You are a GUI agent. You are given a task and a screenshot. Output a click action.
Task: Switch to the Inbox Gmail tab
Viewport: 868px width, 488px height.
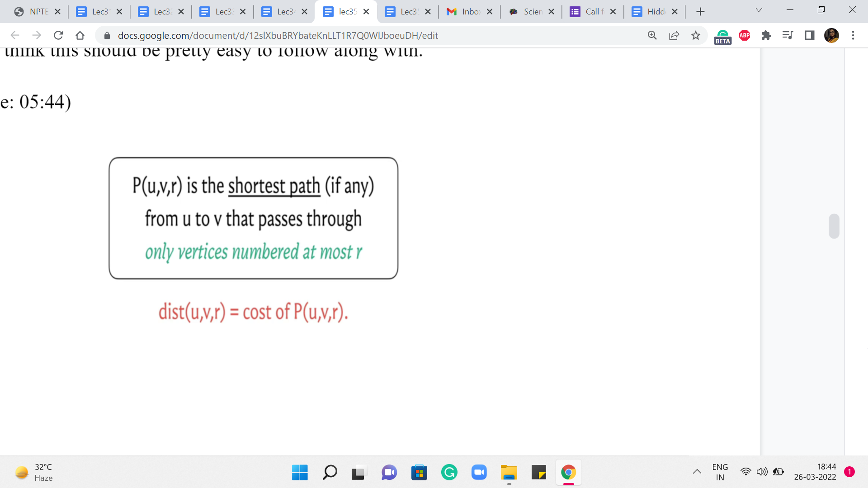click(x=465, y=12)
